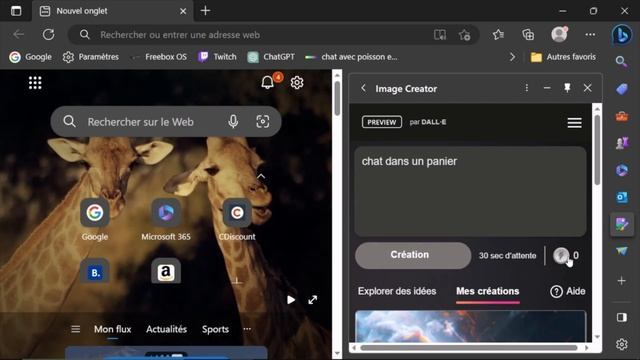Select the Image Creator sidebar icon
The image size is (640, 360).
pyautogui.click(x=622, y=224)
